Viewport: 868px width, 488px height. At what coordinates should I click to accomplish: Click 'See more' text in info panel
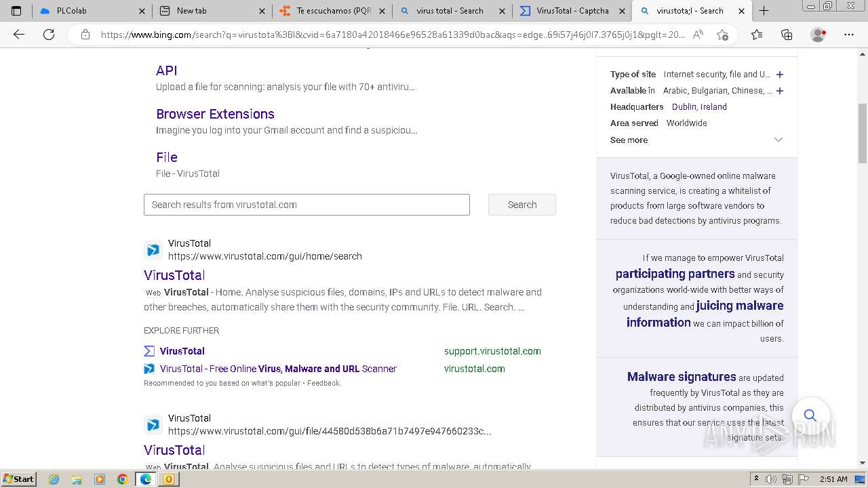(629, 140)
